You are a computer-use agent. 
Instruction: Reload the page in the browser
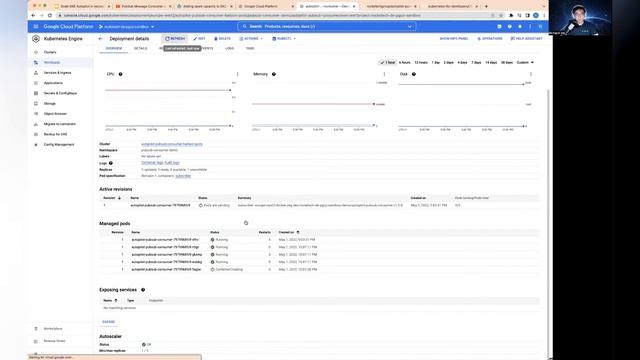(x=50, y=16)
